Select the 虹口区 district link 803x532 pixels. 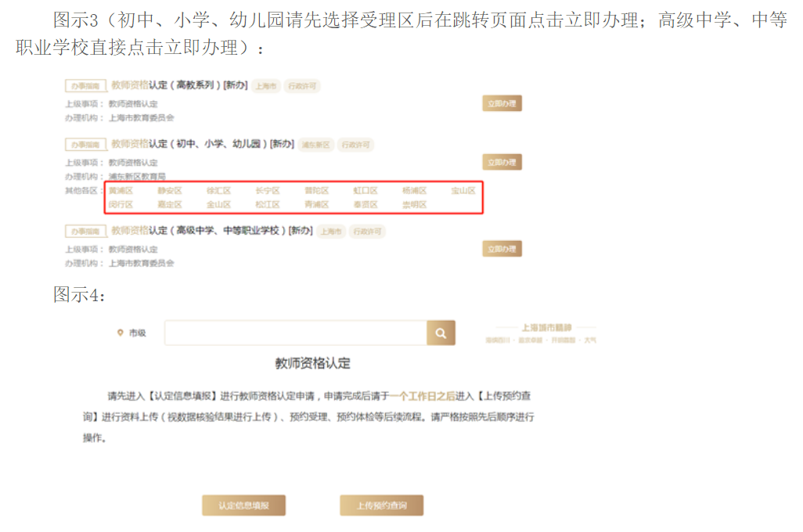tap(365, 190)
